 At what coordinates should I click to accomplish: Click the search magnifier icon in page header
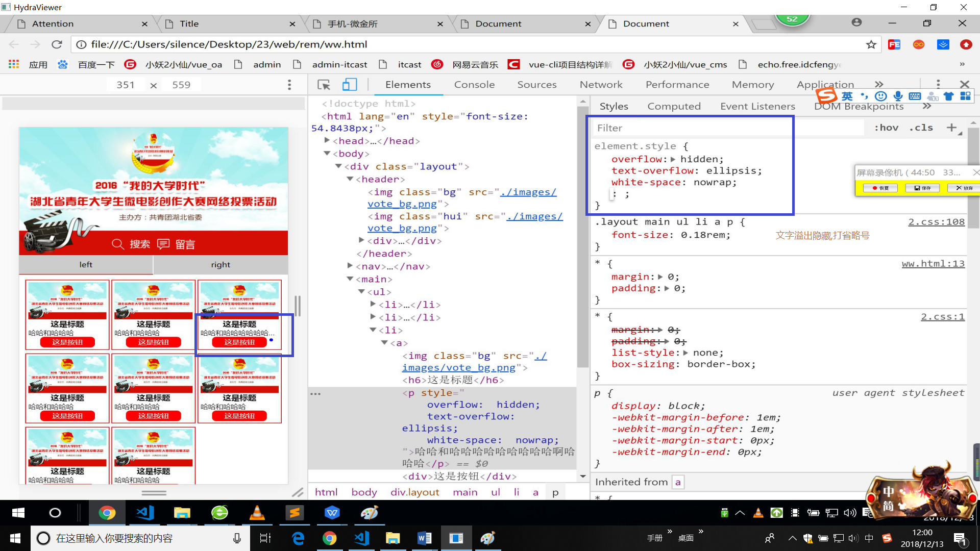pos(117,244)
